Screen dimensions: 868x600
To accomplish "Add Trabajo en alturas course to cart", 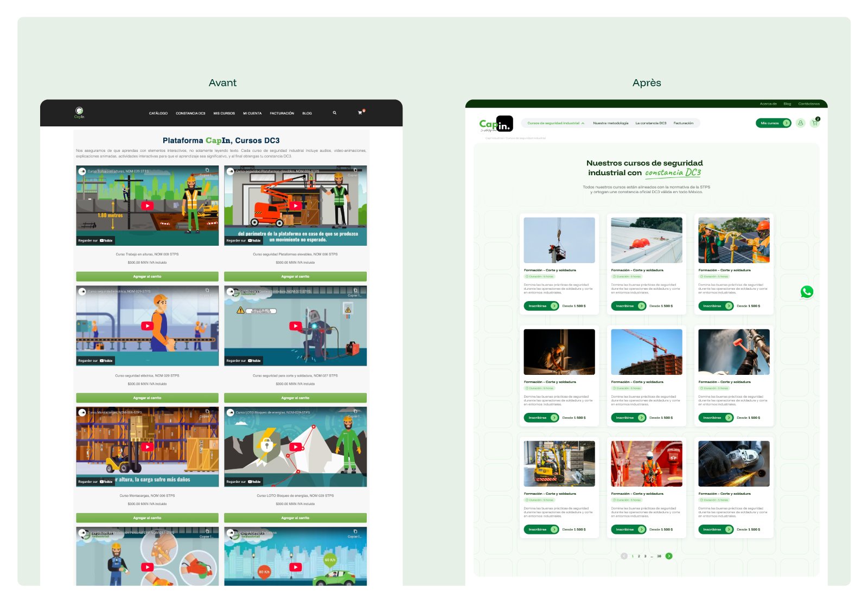I will 148,277.
